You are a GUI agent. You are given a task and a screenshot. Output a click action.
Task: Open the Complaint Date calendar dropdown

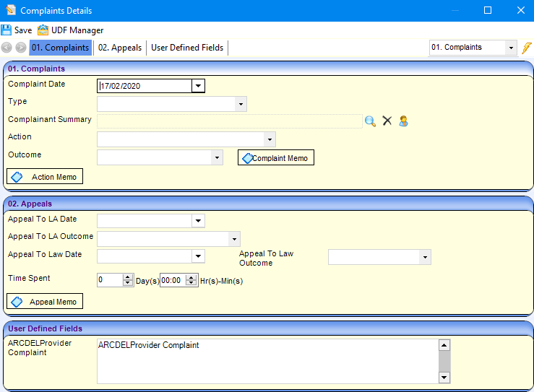(198, 86)
